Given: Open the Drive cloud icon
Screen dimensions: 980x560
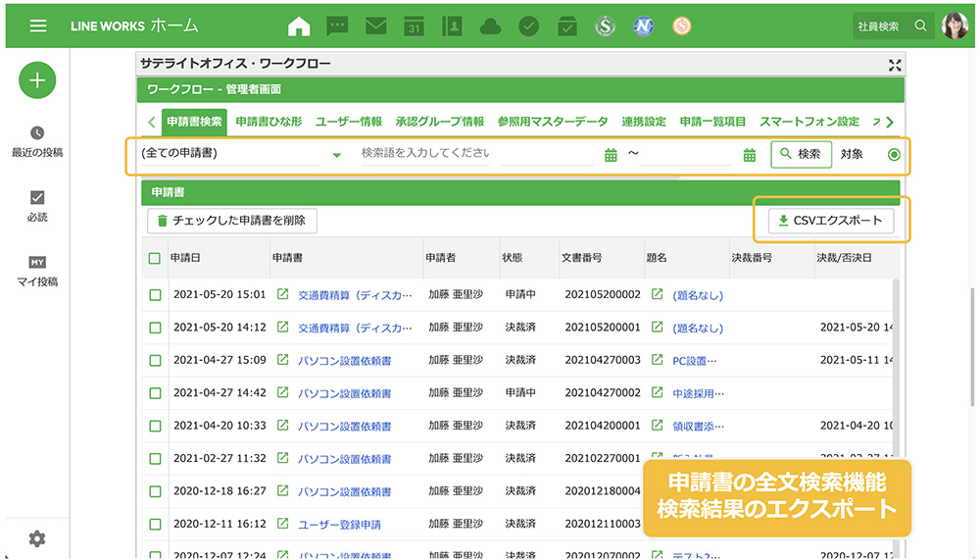Looking at the screenshot, I should [491, 25].
